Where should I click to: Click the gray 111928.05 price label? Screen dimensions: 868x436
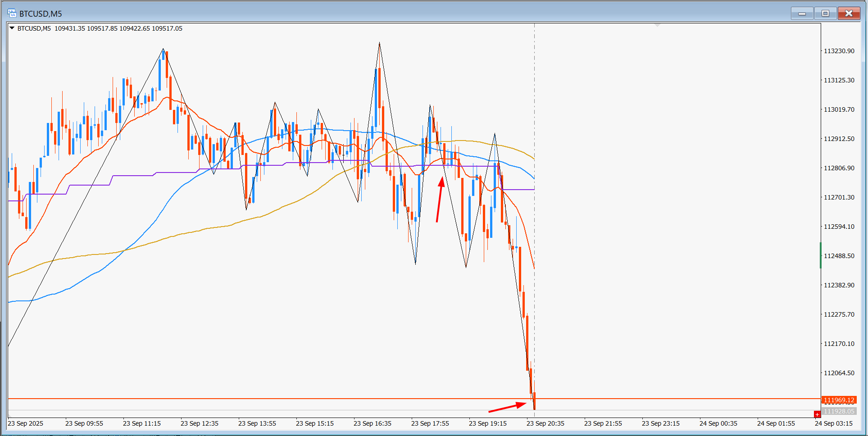tap(839, 411)
